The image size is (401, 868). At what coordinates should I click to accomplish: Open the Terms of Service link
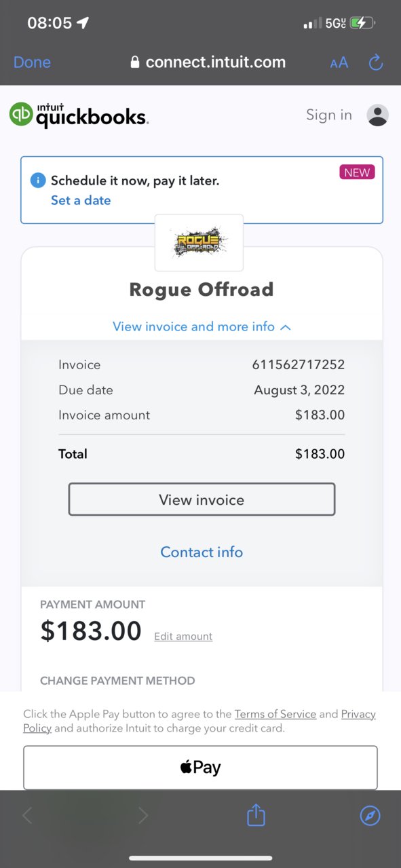(275, 714)
